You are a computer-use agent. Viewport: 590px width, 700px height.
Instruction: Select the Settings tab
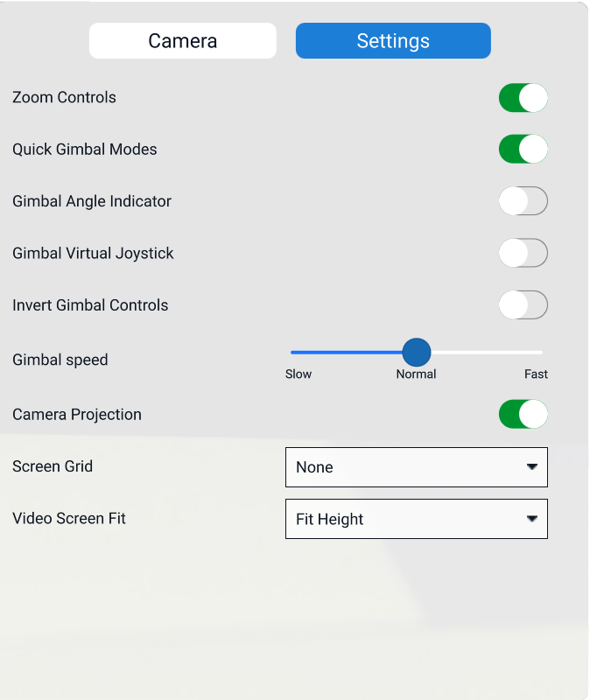393,41
